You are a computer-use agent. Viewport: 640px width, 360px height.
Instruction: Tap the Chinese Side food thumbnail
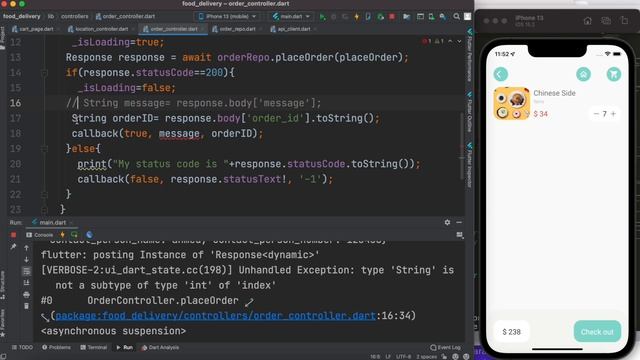click(511, 104)
